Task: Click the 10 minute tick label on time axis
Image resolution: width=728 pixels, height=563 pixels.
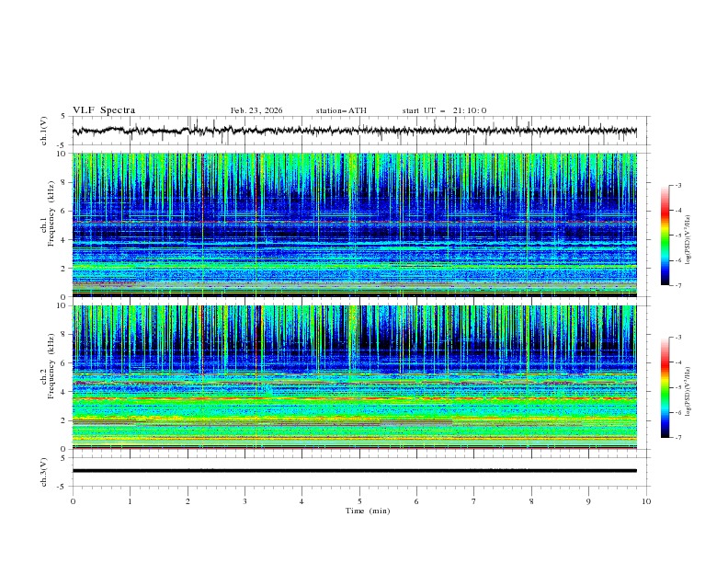Action: click(x=646, y=501)
